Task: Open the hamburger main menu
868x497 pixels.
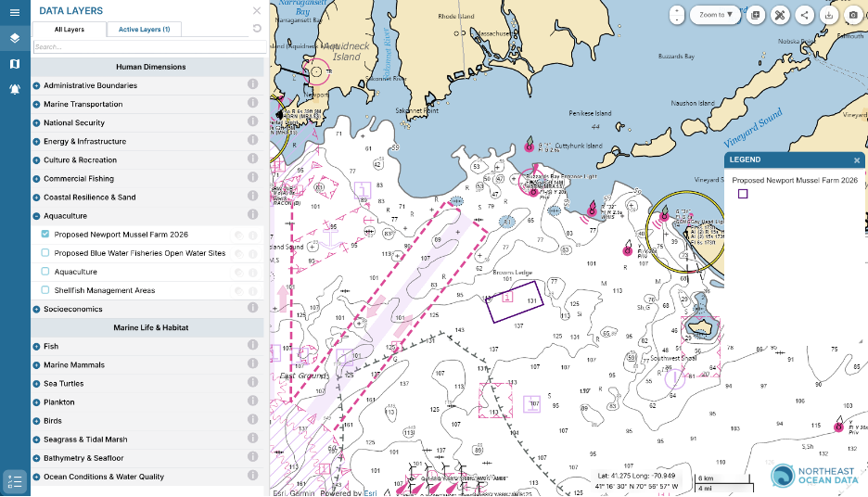Action: (x=15, y=12)
